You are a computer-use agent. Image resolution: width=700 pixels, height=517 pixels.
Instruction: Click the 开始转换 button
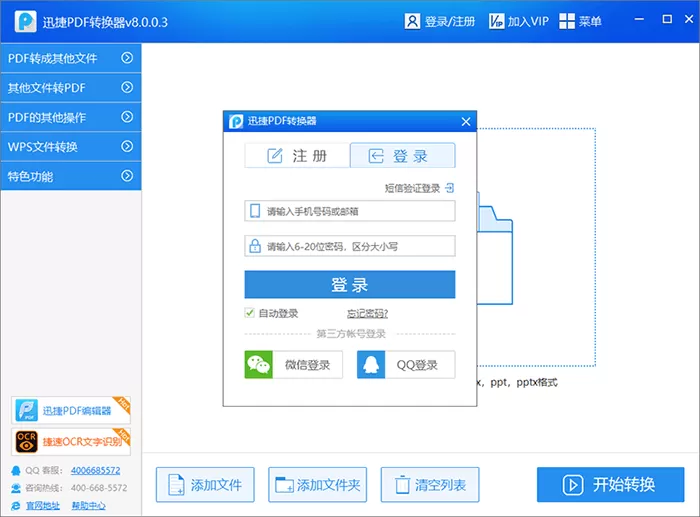(610, 485)
